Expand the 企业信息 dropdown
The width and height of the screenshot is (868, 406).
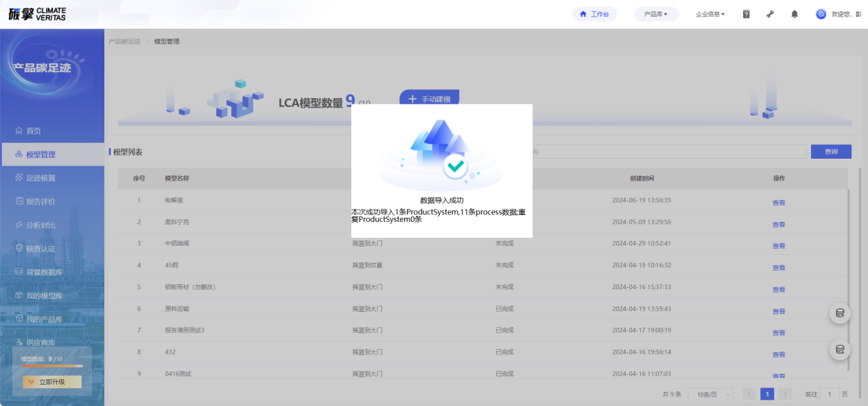pos(709,14)
